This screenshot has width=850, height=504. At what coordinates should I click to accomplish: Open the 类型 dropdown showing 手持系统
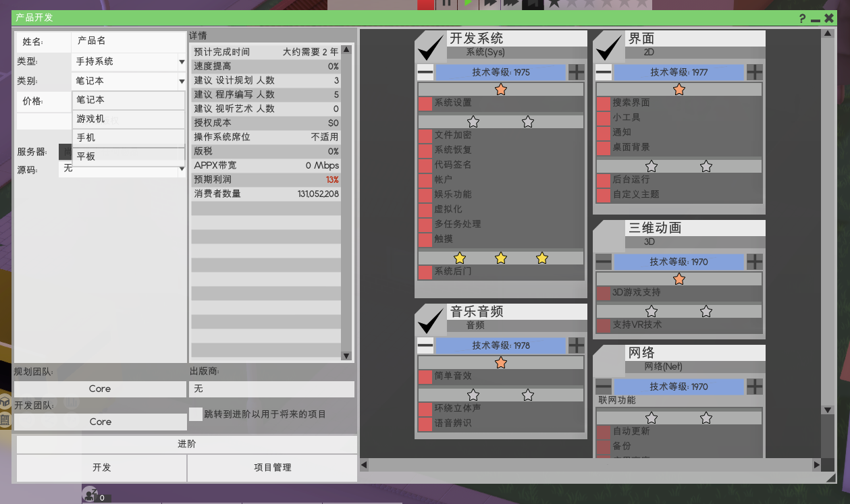point(128,61)
